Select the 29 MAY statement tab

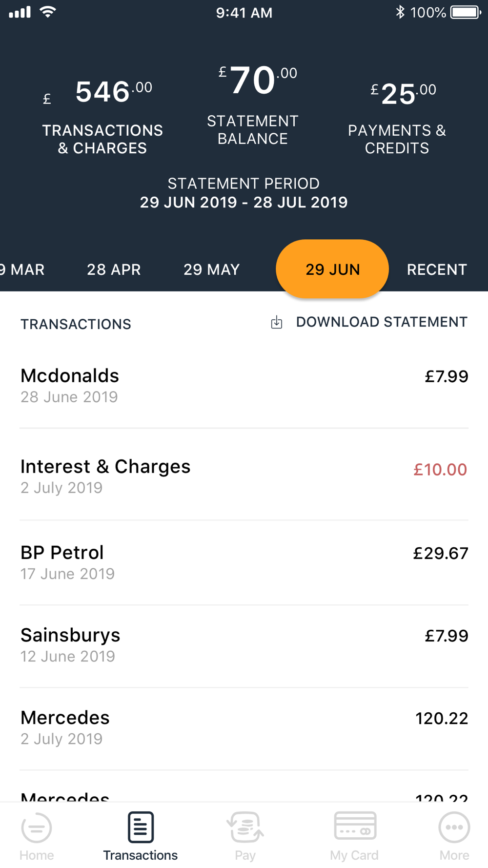211,269
